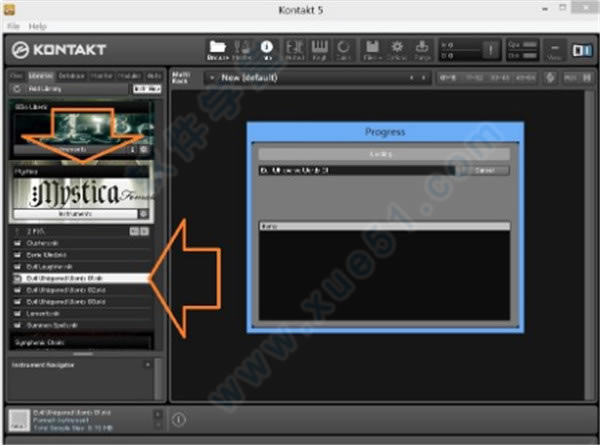
Task: Open the Master editor panel icon
Action: 242,50
